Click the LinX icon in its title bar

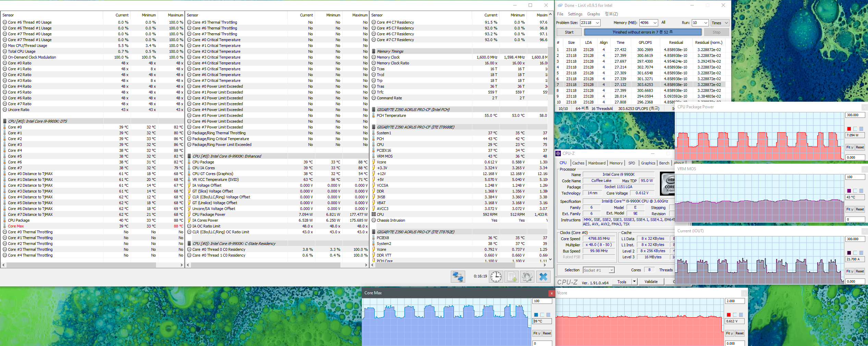click(x=560, y=5)
